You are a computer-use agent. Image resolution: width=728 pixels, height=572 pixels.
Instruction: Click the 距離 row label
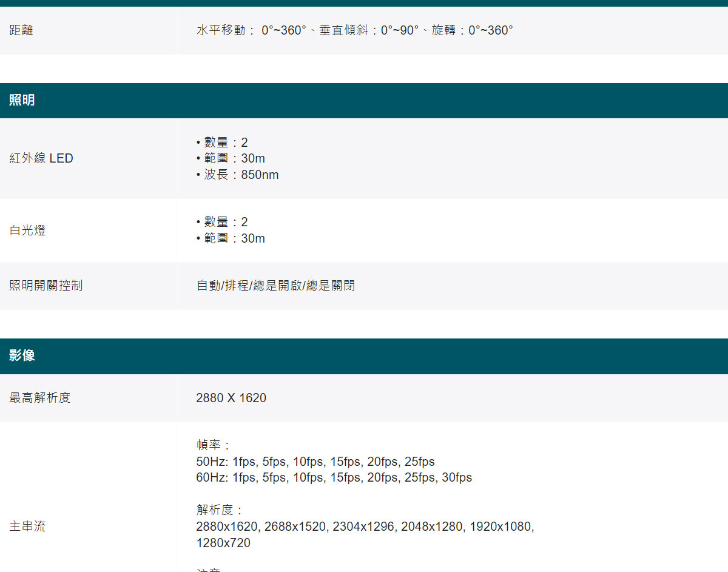tap(21, 30)
